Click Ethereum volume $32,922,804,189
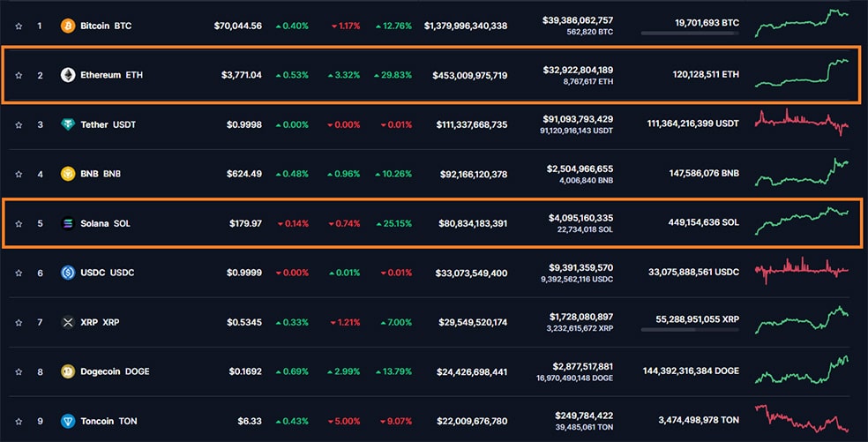This screenshot has width=868, height=442. coord(578,70)
